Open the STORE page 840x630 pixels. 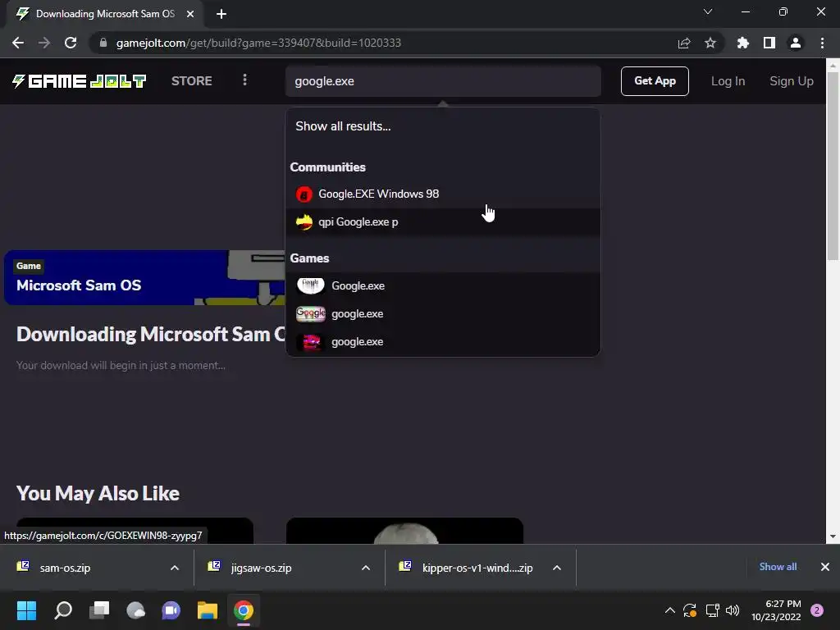pos(191,81)
